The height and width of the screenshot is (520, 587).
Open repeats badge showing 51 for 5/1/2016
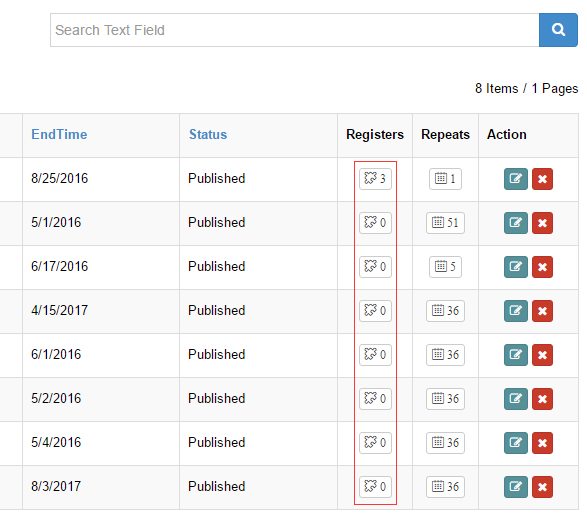point(445,223)
